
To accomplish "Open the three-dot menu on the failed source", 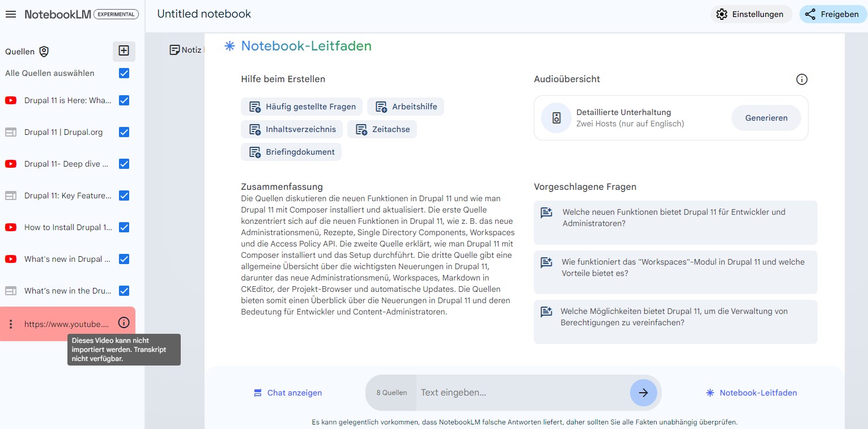I will point(11,322).
